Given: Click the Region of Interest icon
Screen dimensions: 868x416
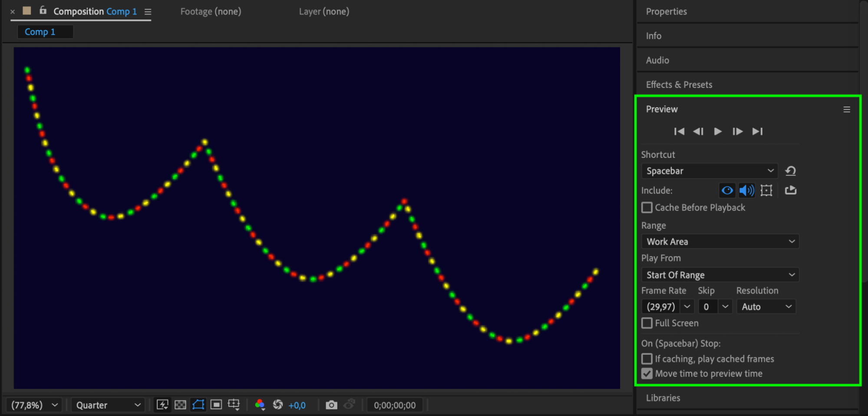Looking at the screenshot, I should 216,405.
